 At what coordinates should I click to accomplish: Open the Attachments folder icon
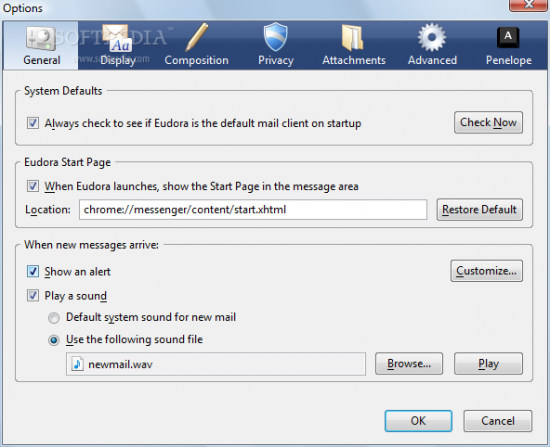(353, 38)
